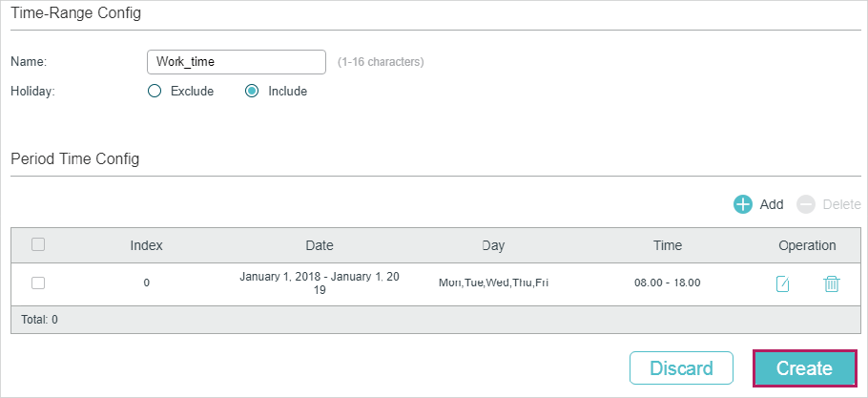
Task: Delete row 0 using trash icon
Action: [832, 283]
